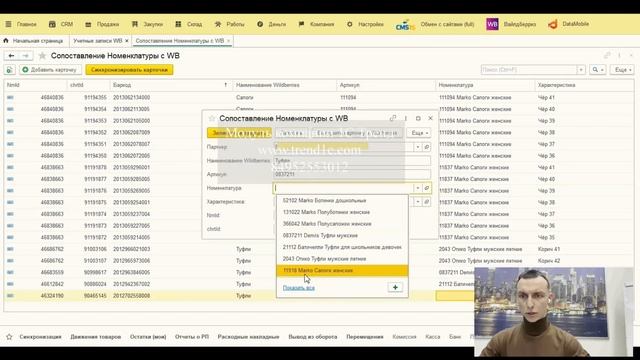Sort by the Артикул column header

coord(386,85)
